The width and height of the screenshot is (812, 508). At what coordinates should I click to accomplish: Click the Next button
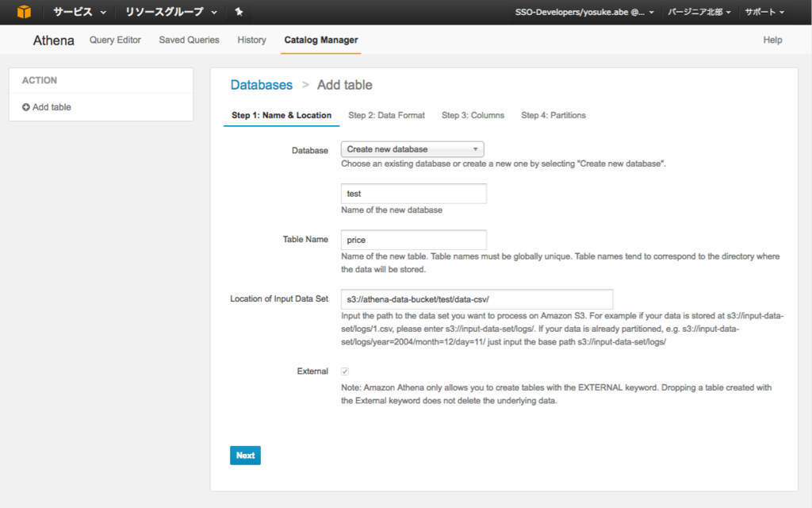click(246, 455)
